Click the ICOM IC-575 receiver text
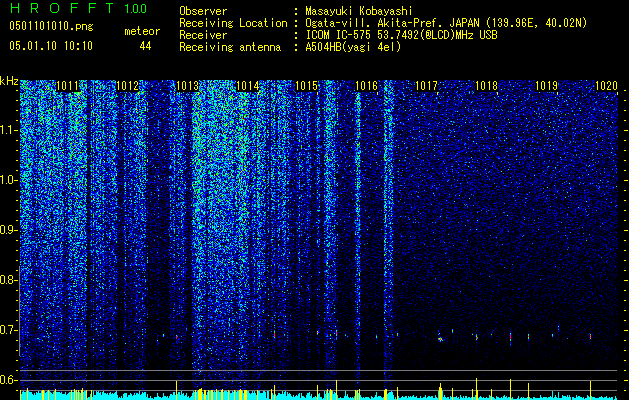 click(x=401, y=35)
